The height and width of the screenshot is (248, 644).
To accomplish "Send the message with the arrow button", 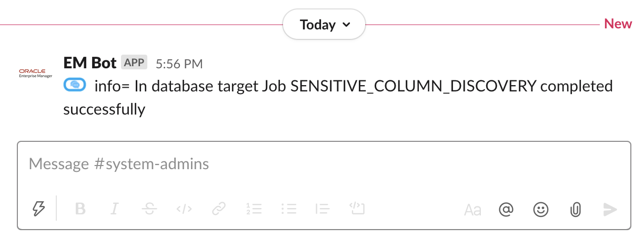I will (x=610, y=210).
